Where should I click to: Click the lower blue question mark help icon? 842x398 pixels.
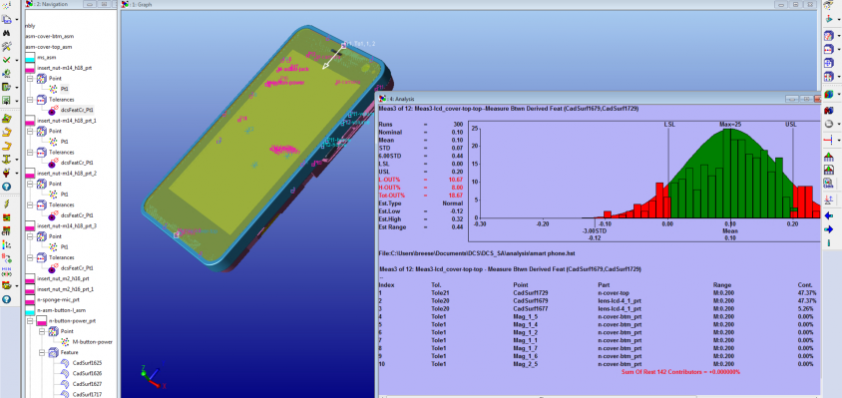tap(7, 299)
